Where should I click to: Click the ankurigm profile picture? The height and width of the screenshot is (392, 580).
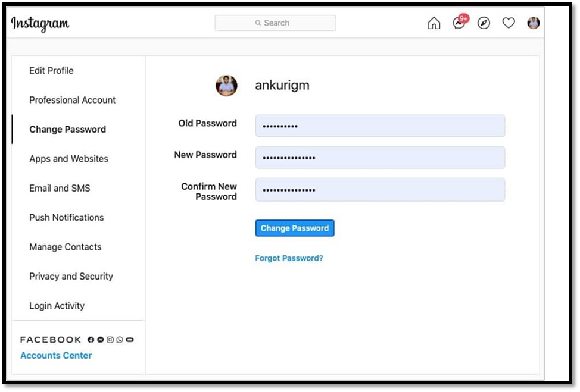pos(226,86)
